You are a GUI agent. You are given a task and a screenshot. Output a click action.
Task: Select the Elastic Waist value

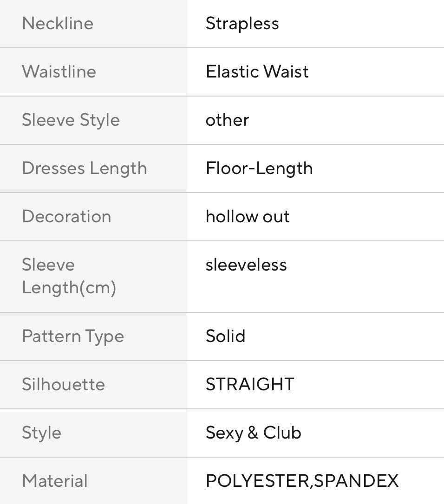(x=257, y=71)
